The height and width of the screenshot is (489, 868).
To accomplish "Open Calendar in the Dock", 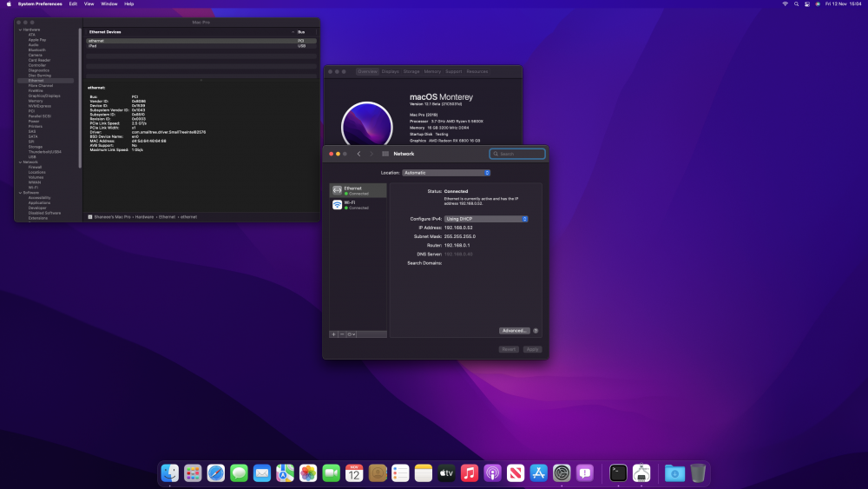I will [x=354, y=473].
